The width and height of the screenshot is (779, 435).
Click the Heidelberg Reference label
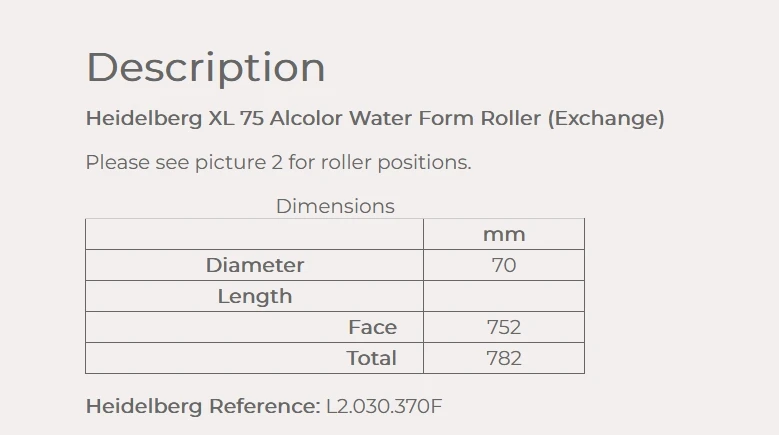pyautogui.click(x=203, y=406)
